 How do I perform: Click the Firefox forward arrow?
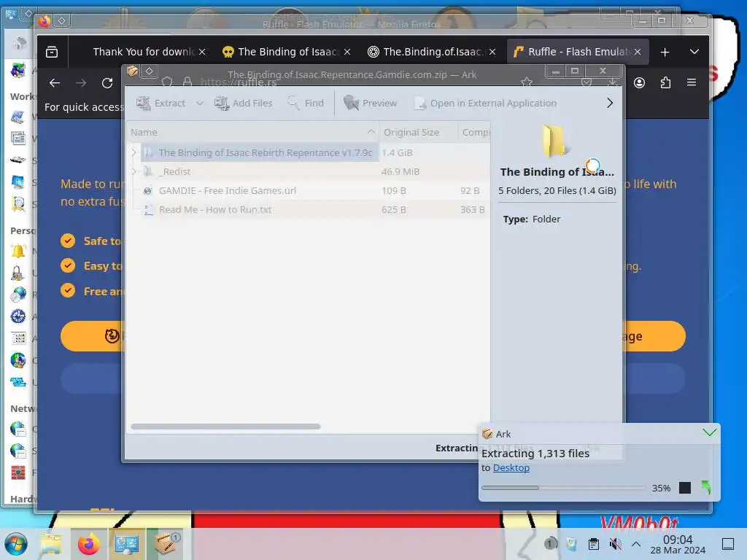click(x=81, y=83)
